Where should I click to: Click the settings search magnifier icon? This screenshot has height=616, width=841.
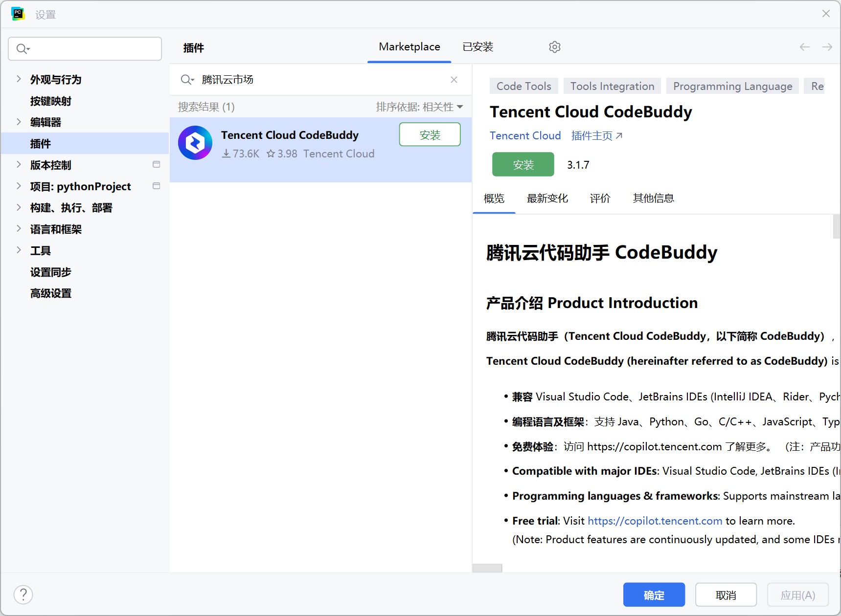coord(23,49)
